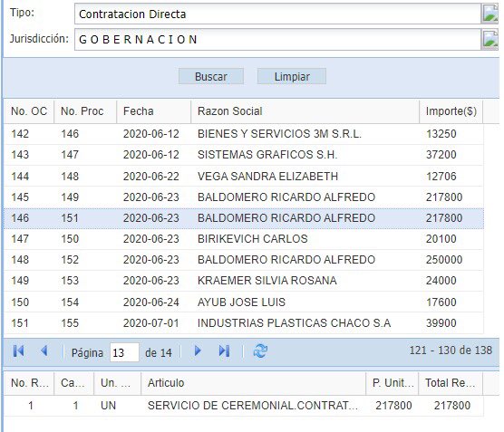
Task: Click importe value 17600
Action: pos(441,302)
